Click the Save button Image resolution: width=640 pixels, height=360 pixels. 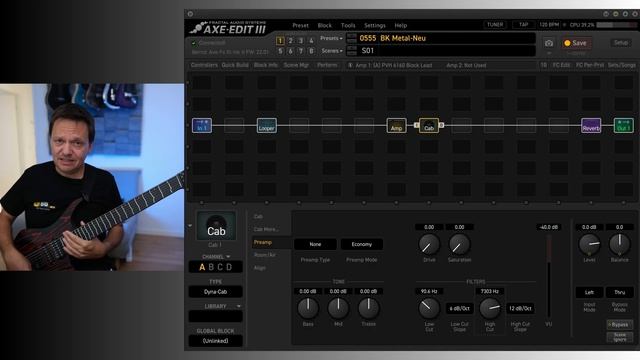click(x=576, y=43)
